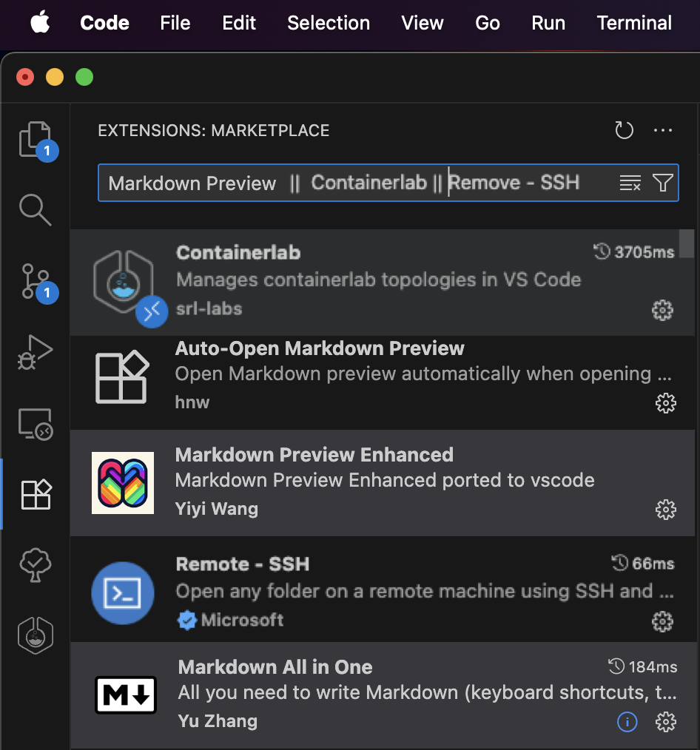This screenshot has height=750, width=700.
Task: Click publisher name srl-labs
Action: 209,309
